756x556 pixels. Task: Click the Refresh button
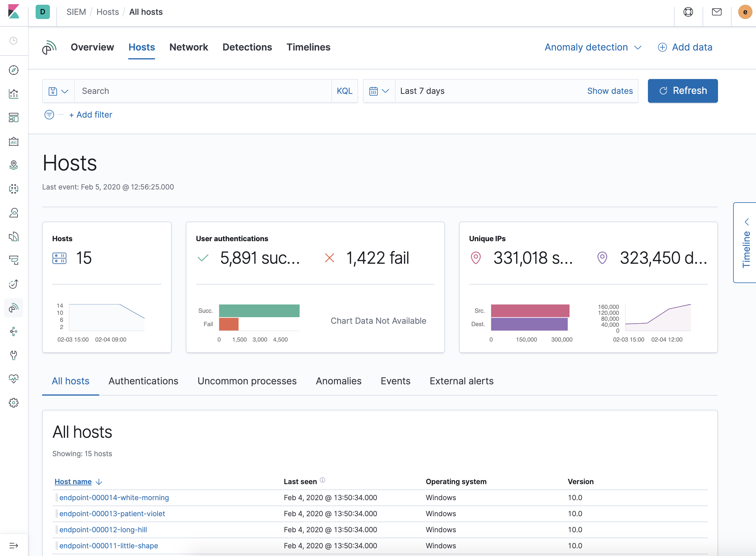[x=682, y=91]
